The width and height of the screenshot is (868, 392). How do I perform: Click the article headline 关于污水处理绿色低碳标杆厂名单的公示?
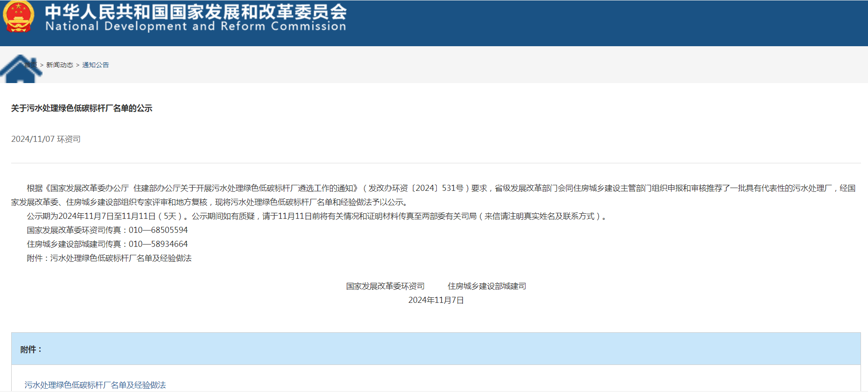(x=82, y=108)
